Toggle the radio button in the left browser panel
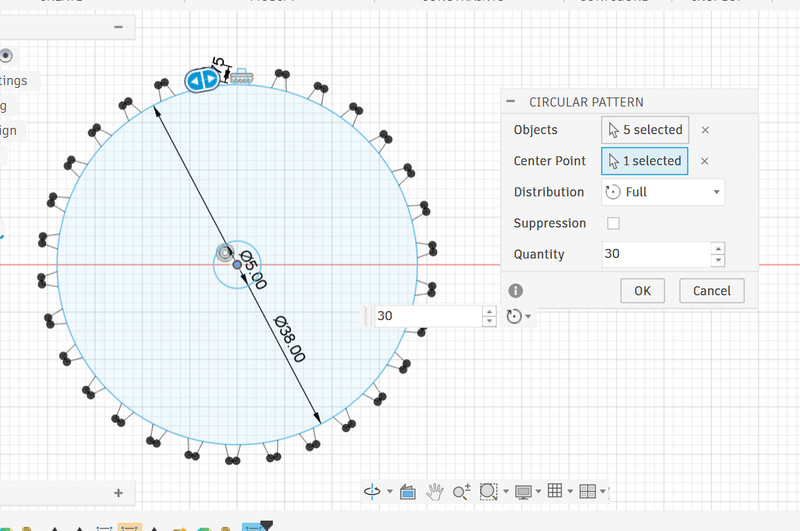Image resolution: width=800 pixels, height=531 pixels. pyautogui.click(x=6, y=56)
